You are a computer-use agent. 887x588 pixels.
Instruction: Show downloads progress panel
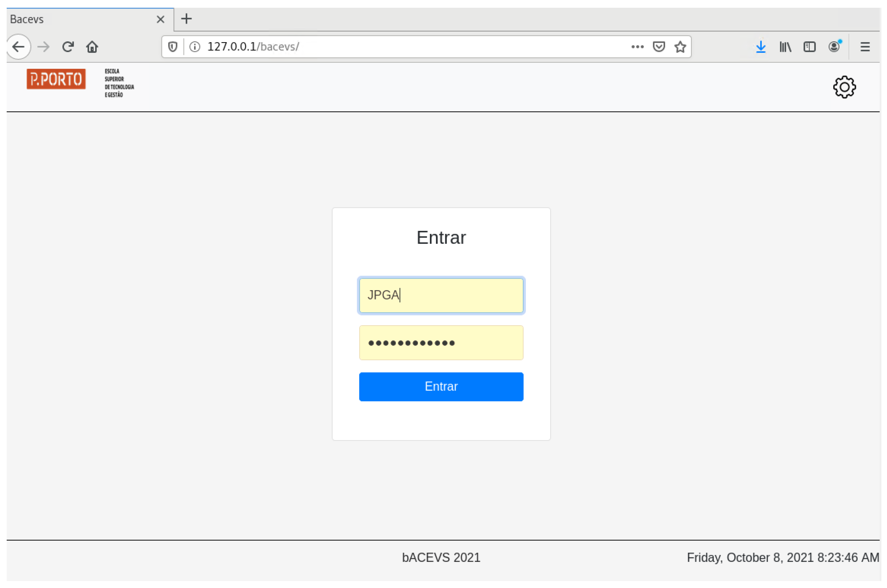(x=761, y=47)
